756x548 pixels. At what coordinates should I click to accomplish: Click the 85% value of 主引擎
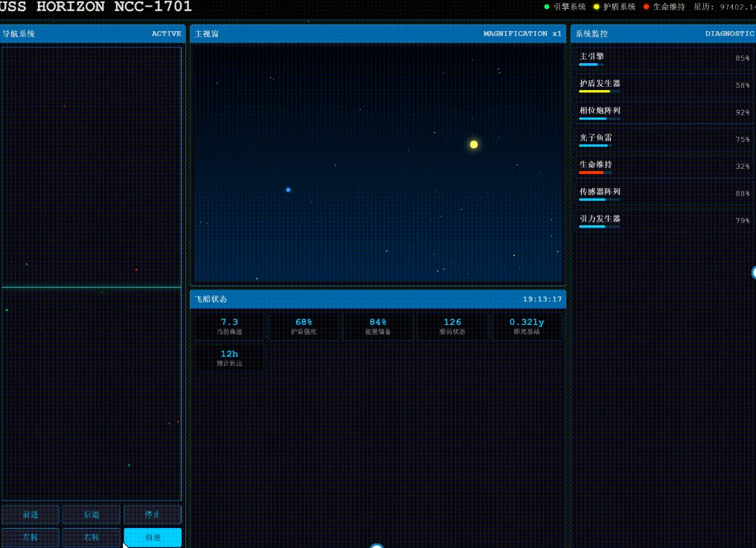[742, 58]
